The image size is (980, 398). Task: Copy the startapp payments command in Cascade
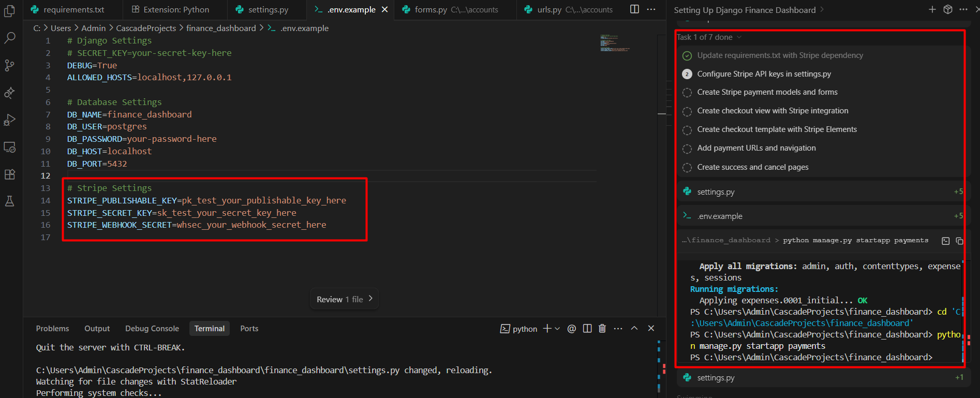click(x=959, y=241)
